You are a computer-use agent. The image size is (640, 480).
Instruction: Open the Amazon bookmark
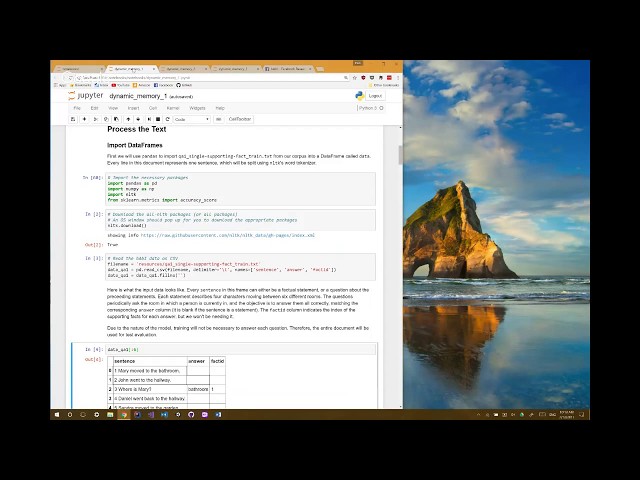[x=142, y=85]
